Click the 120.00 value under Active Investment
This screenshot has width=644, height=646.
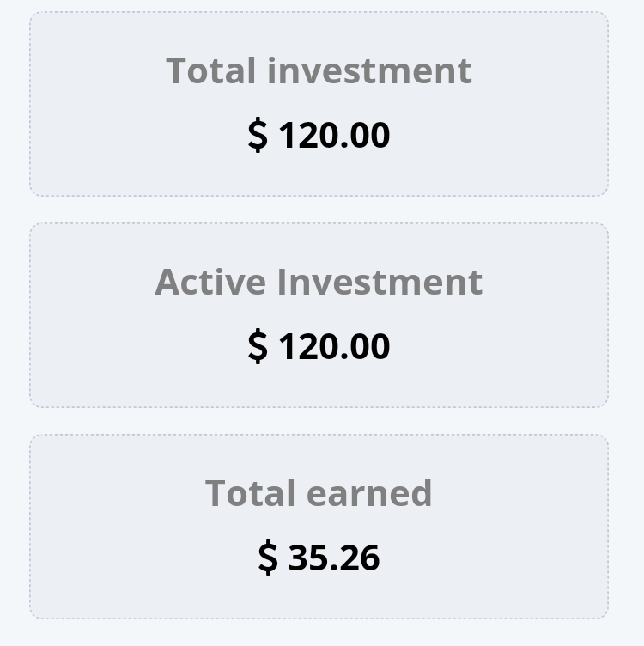334,347
